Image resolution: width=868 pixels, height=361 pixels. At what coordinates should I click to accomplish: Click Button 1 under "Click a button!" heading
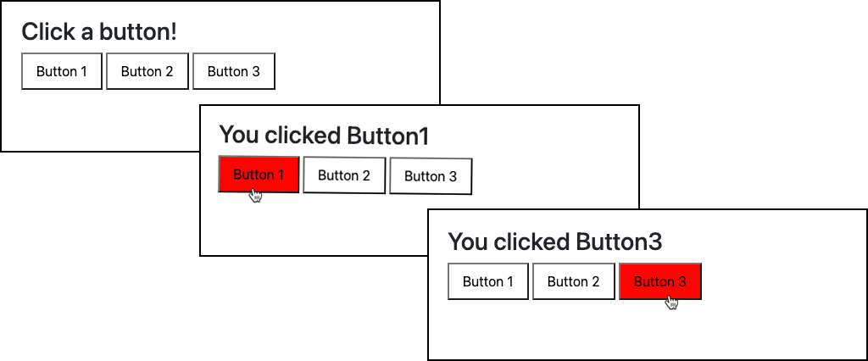[62, 71]
